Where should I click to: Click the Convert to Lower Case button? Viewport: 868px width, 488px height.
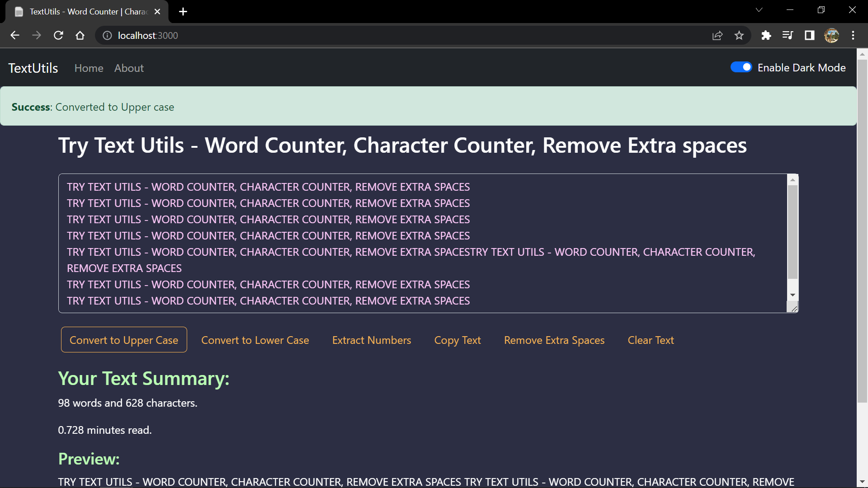pyautogui.click(x=255, y=340)
